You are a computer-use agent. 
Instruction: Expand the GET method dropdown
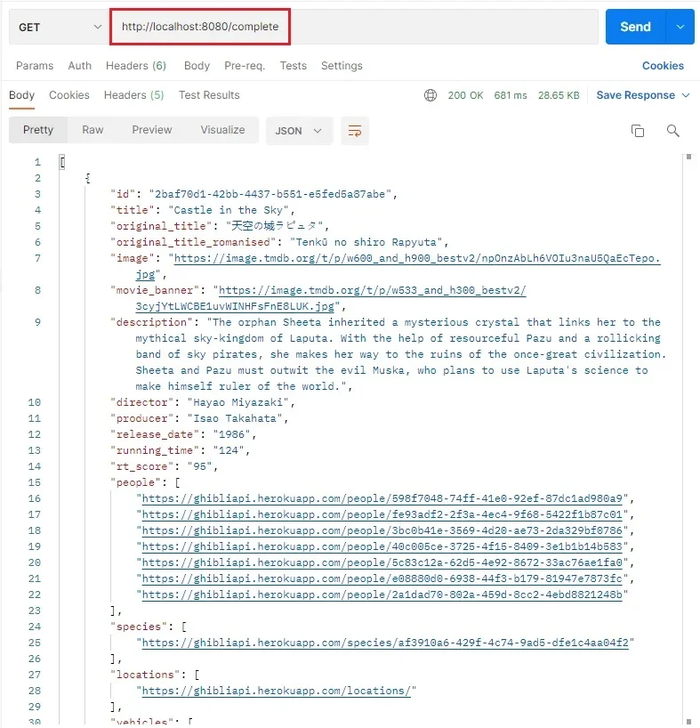click(x=60, y=27)
